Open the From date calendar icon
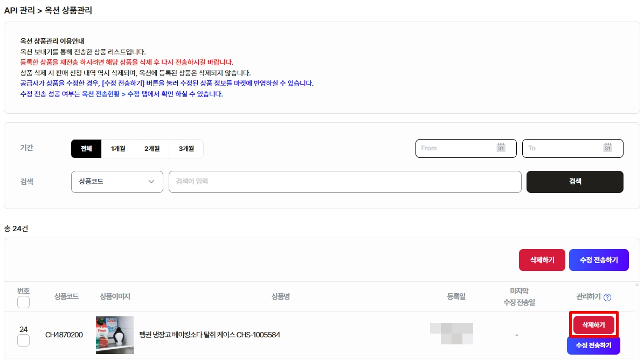Viewport: 644px width, 360px height. (501, 148)
